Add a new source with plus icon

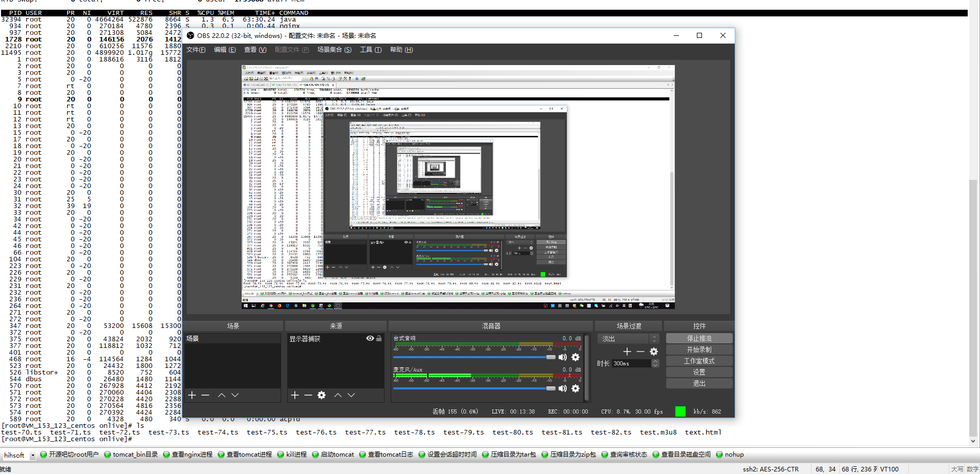pyautogui.click(x=295, y=395)
